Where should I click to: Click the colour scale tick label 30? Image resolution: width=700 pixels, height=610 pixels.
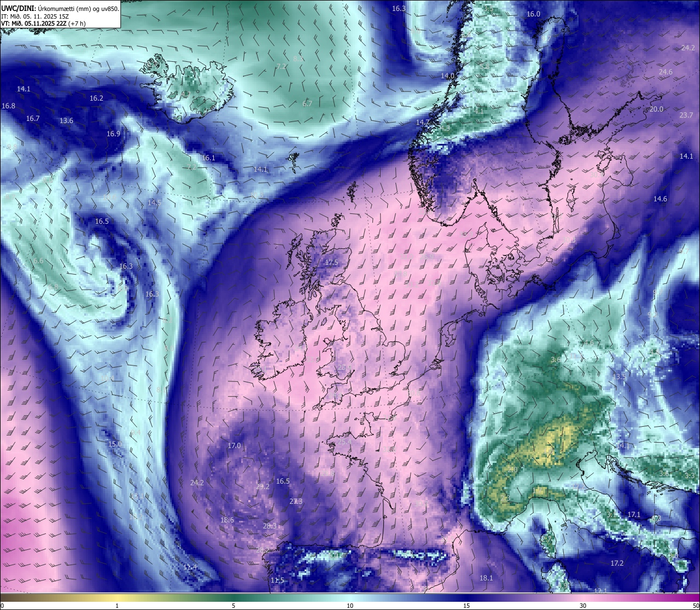pyautogui.click(x=583, y=606)
